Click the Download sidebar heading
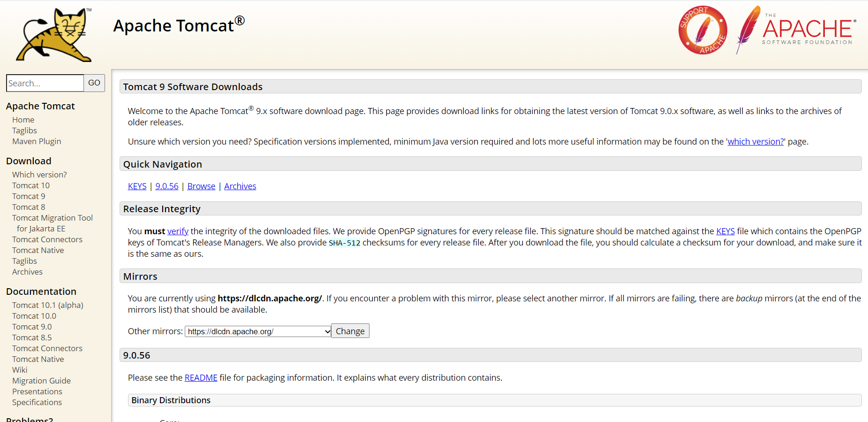 point(29,161)
